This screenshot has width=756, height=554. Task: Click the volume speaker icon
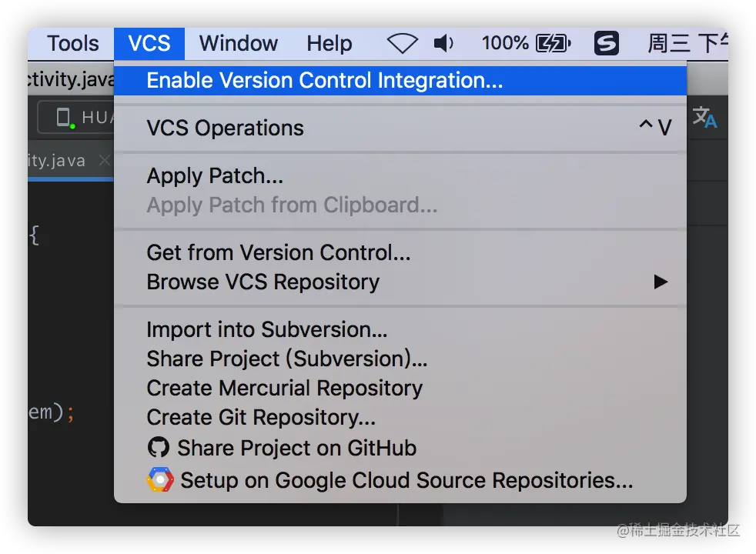[443, 44]
